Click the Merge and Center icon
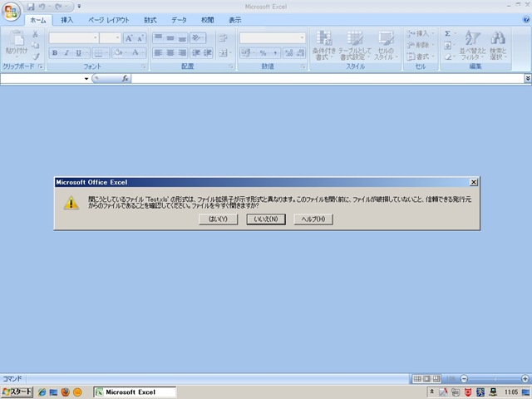The image size is (532, 399). click(224, 53)
